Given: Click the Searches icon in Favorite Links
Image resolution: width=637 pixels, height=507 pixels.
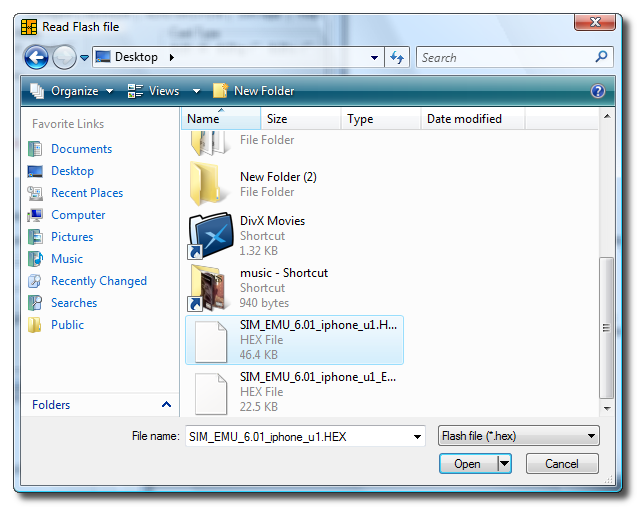Looking at the screenshot, I should pyautogui.click(x=35, y=303).
